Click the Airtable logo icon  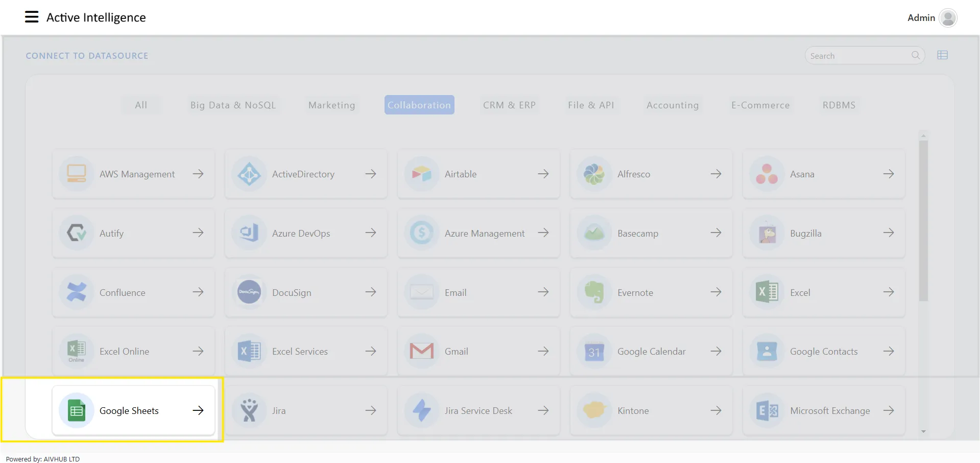422,174
